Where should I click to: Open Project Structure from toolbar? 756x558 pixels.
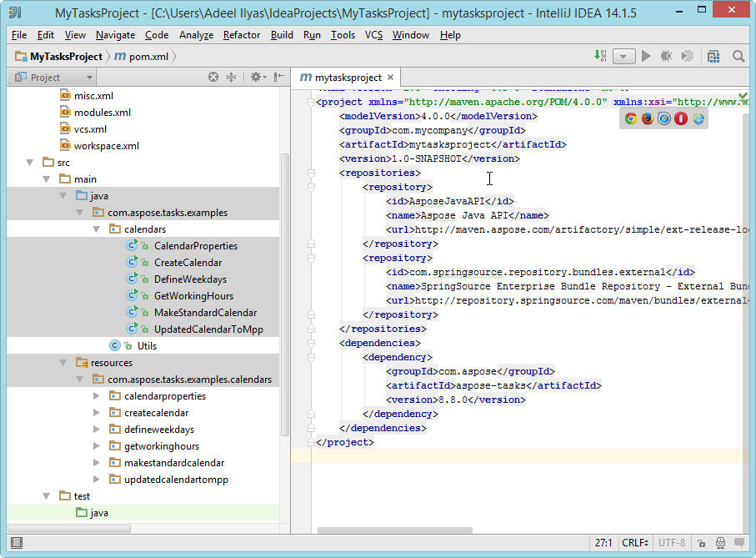[713, 56]
